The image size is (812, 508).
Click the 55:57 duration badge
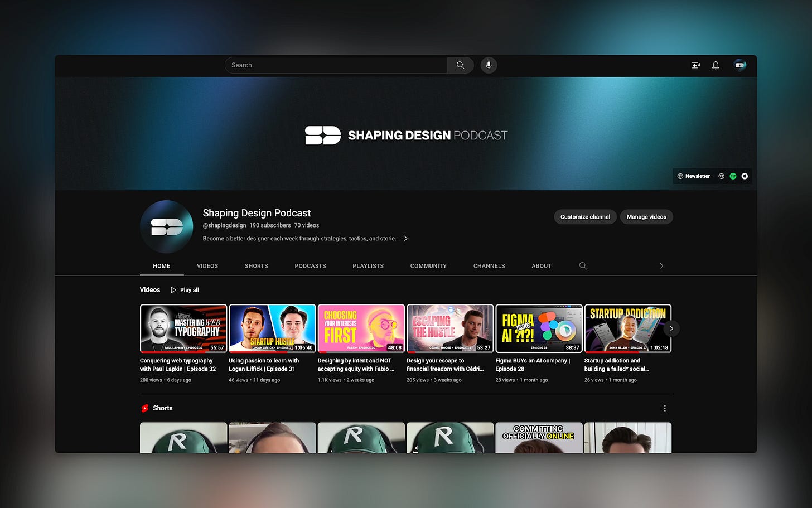pyautogui.click(x=217, y=347)
